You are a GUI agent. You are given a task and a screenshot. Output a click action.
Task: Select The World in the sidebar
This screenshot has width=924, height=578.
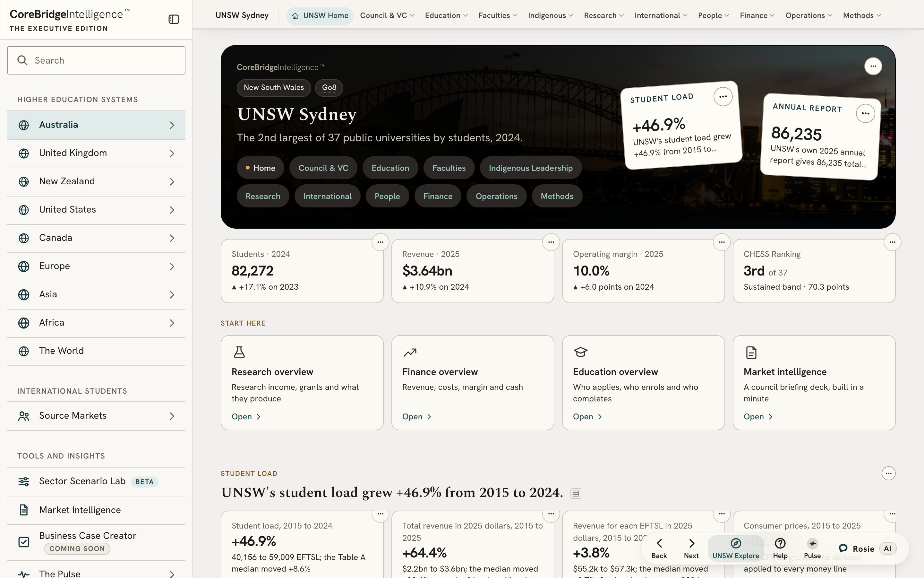coord(96,351)
